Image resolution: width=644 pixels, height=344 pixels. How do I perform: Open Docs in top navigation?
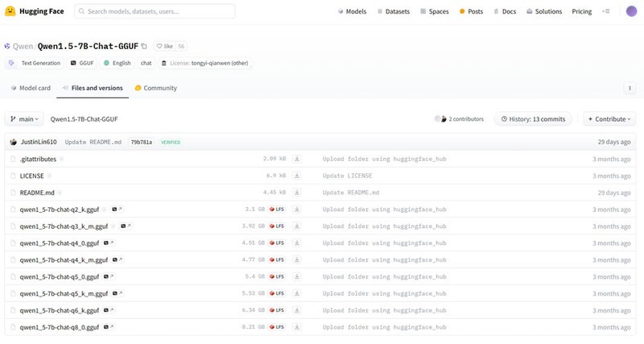505,11
